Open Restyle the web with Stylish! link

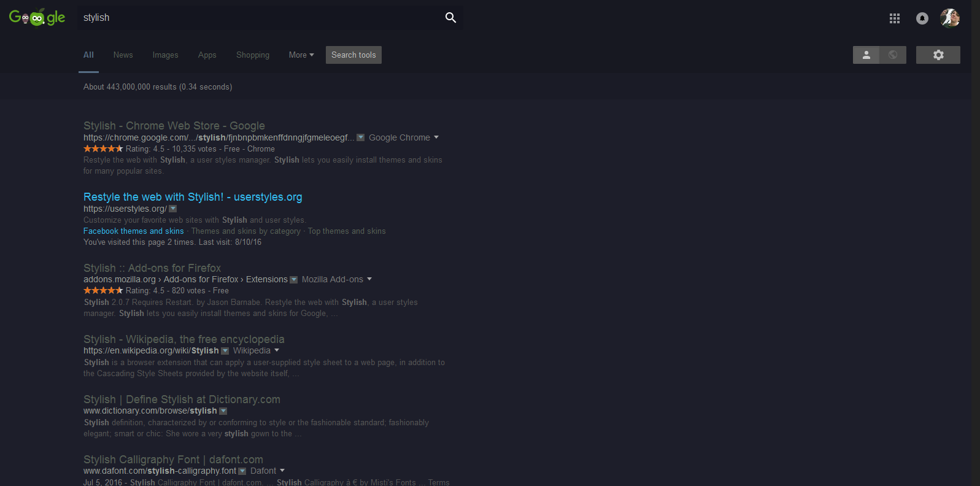[193, 197]
